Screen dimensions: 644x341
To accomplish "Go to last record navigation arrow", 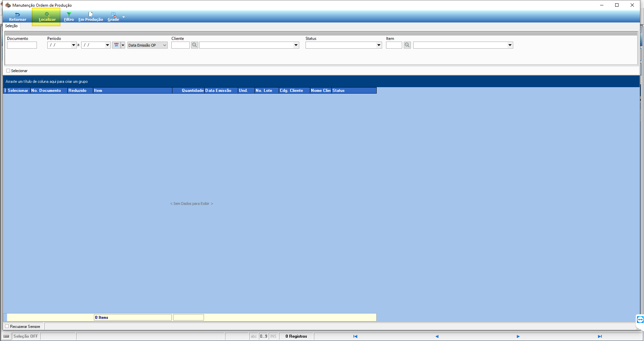I will point(600,336).
